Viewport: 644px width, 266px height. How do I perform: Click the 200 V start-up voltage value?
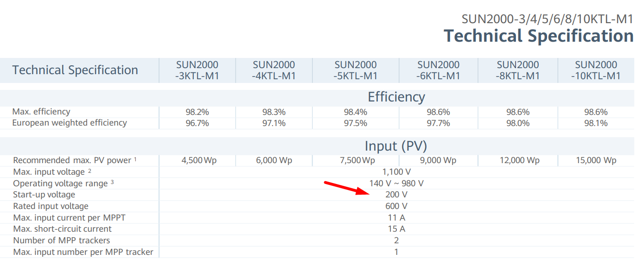point(396,195)
